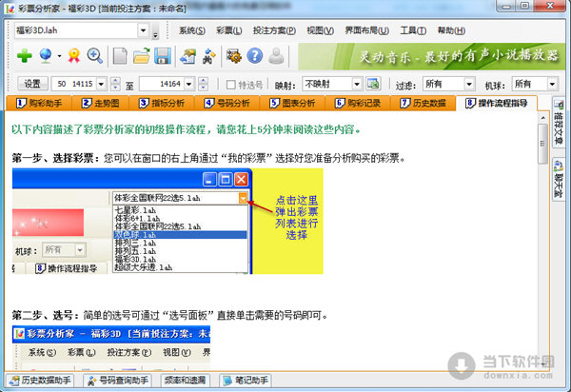Open the 彩票(L) menu
Screen dimensions: 571x392
(x=228, y=30)
